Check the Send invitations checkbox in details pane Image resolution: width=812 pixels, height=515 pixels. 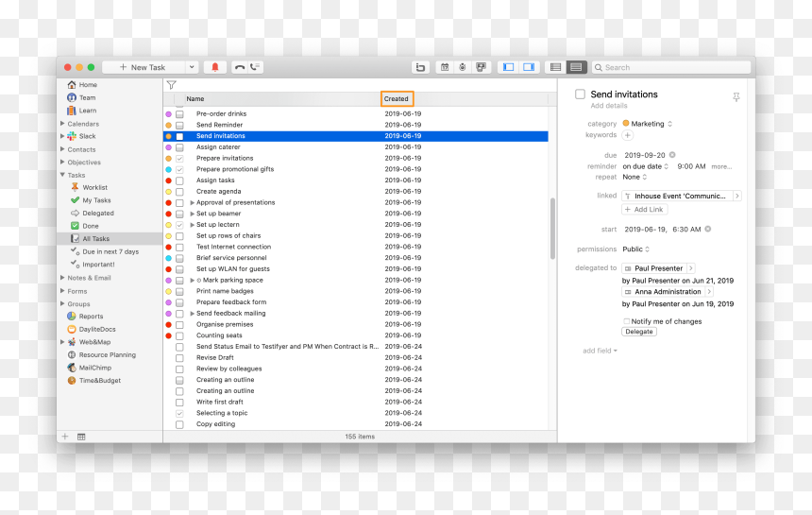coord(580,94)
